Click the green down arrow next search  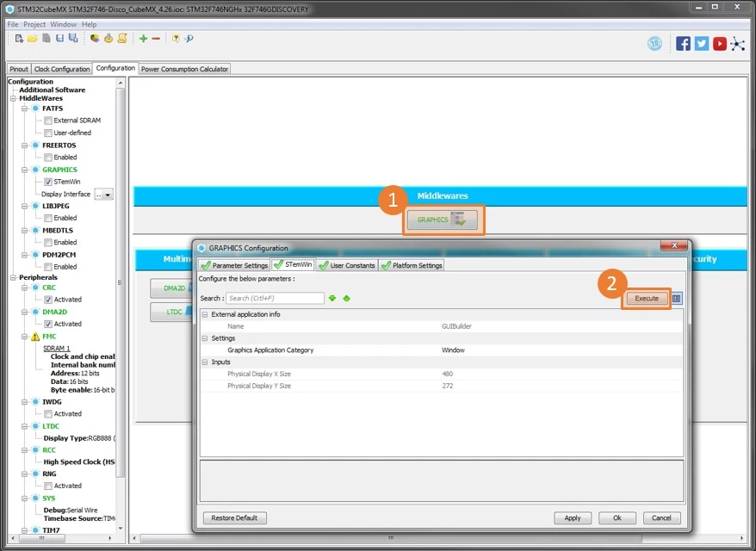pos(332,299)
